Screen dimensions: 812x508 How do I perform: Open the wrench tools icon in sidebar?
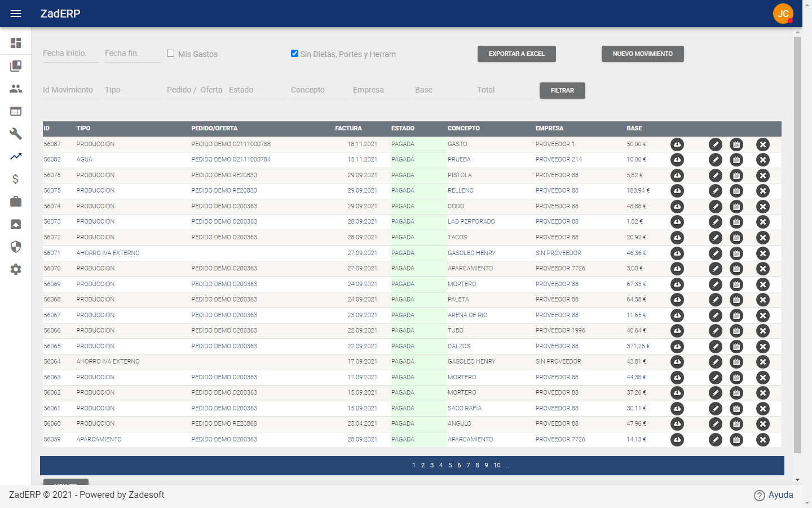click(16, 134)
